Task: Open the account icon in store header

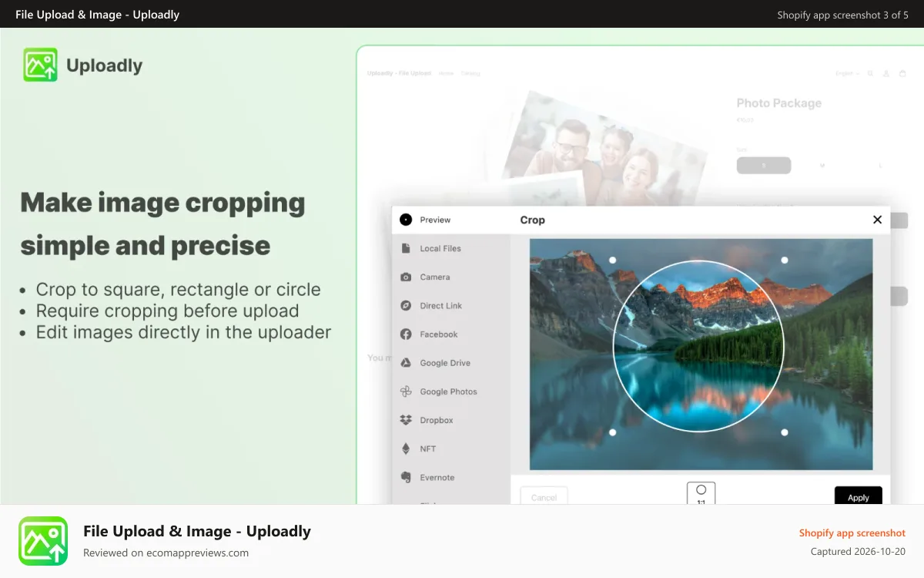Action: pyautogui.click(x=886, y=73)
